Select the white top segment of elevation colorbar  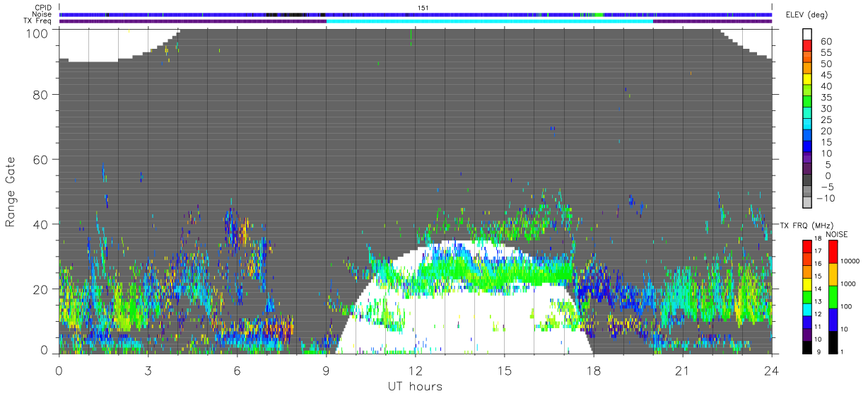pos(807,35)
